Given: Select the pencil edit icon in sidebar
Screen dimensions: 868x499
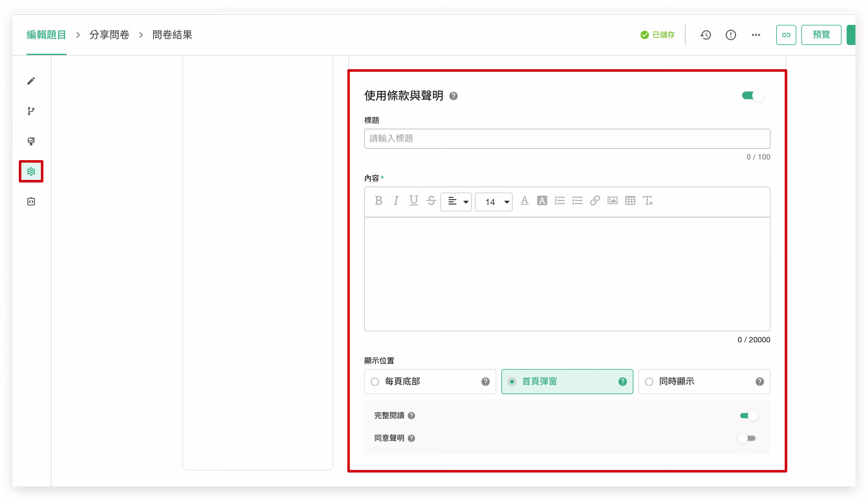Looking at the screenshot, I should pyautogui.click(x=31, y=81).
